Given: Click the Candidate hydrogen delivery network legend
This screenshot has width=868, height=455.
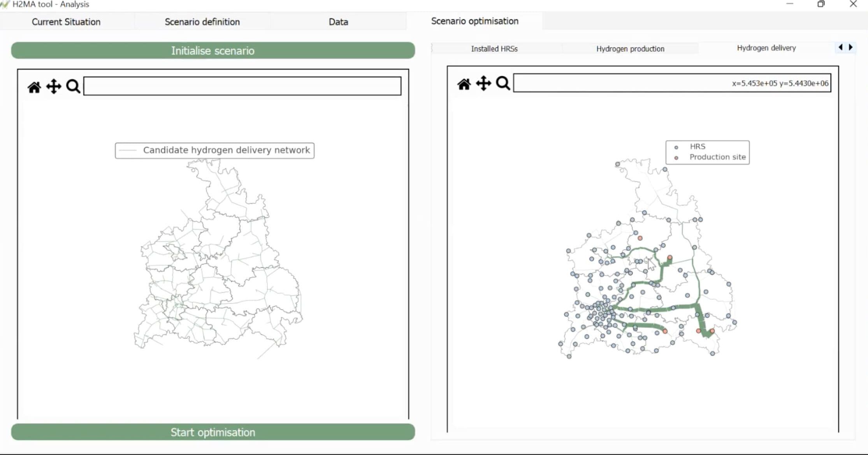Looking at the screenshot, I should tap(214, 150).
